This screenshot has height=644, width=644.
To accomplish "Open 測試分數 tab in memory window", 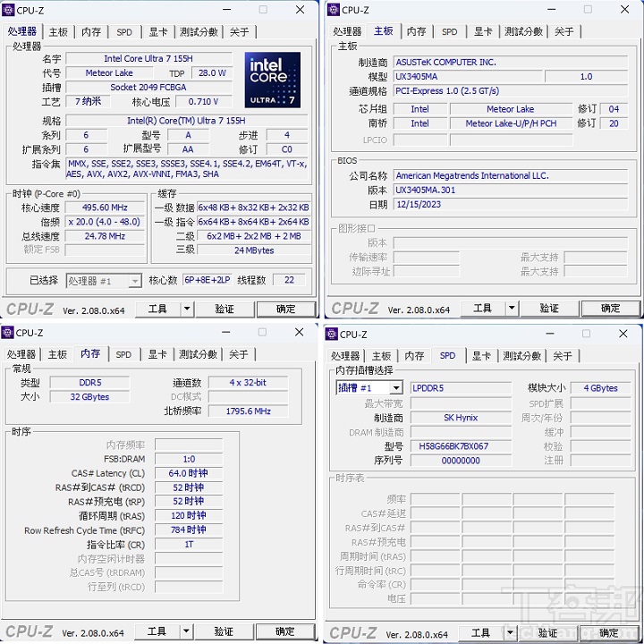I will coord(198,354).
